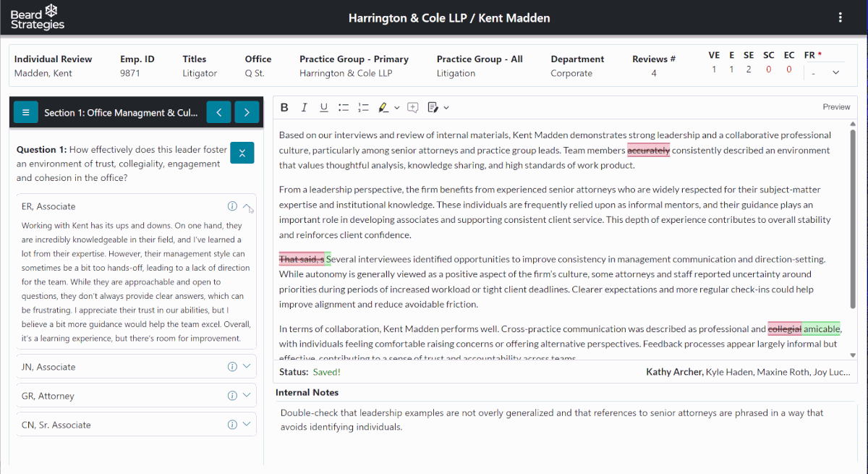Click the Reviews # value 4
The image size is (868, 474).
pyautogui.click(x=654, y=73)
